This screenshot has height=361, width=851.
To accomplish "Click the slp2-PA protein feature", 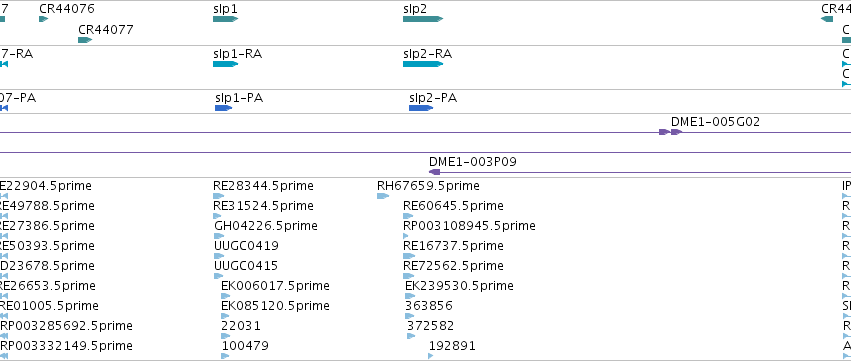I will [x=421, y=108].
